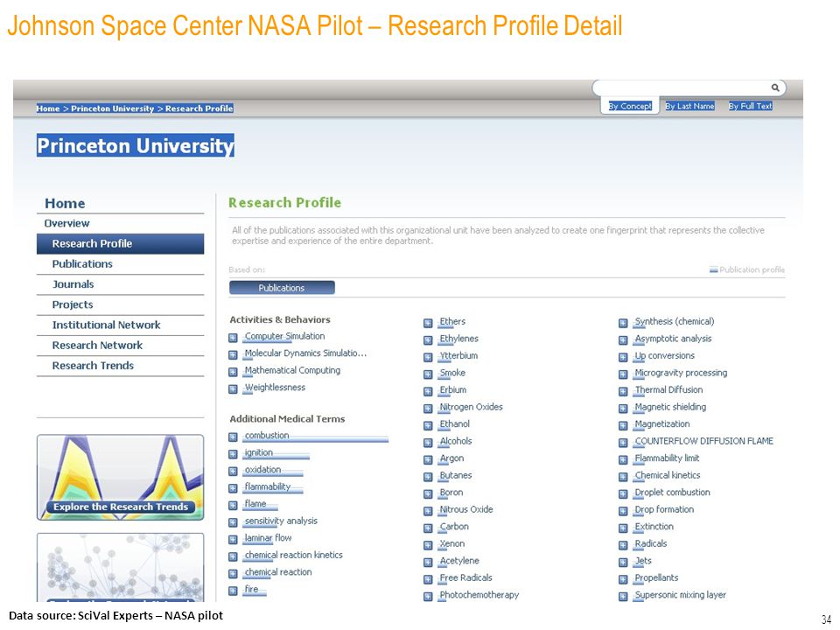Click into the search input field
The height and width of the screenshot is (630, 840).
point(682,87)
